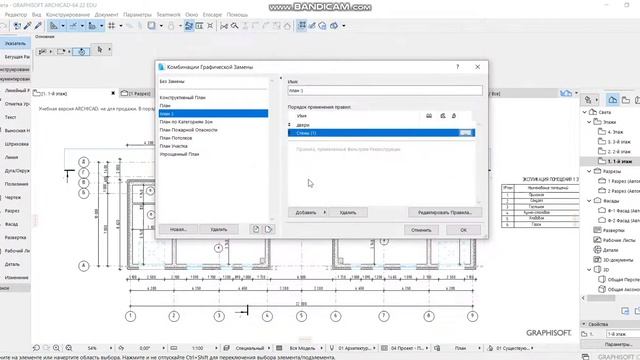
Task: Open zoom 54% dropdown arrow
Action: [111, 348]
